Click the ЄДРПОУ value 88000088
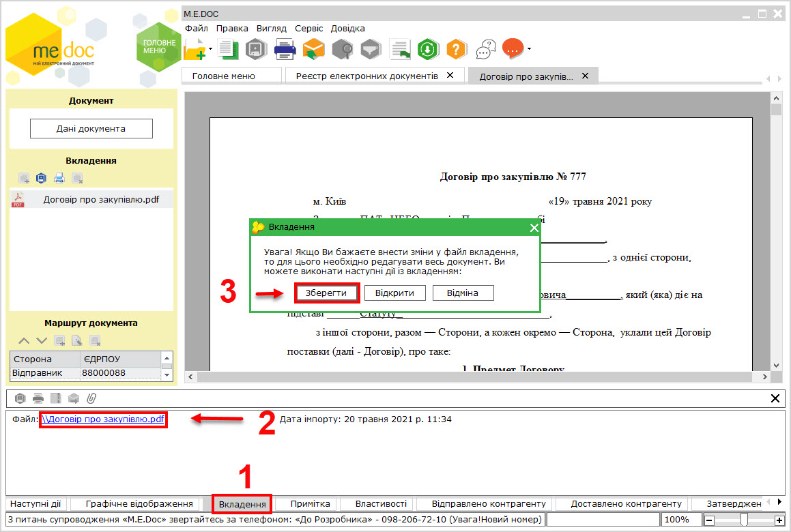 click(104, 373)
